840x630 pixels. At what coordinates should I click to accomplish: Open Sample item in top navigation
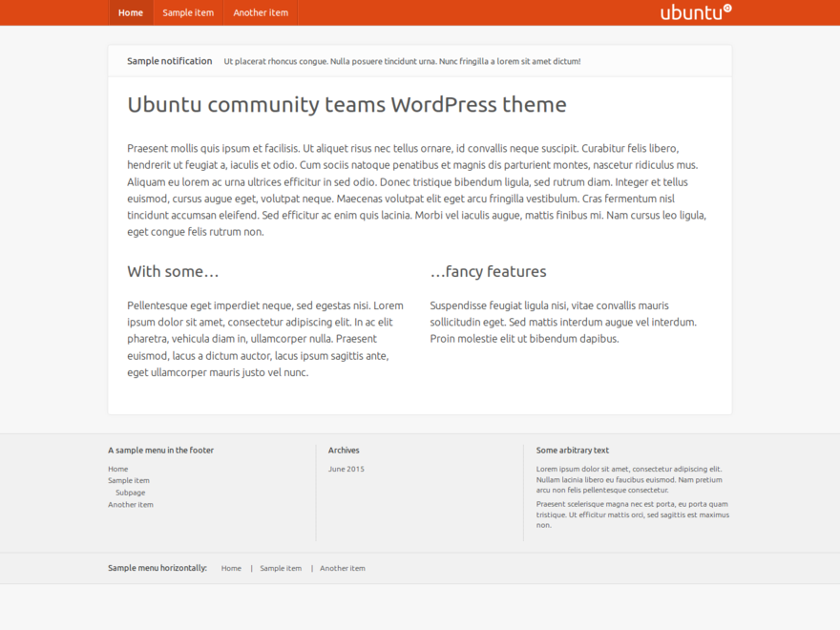188,12
